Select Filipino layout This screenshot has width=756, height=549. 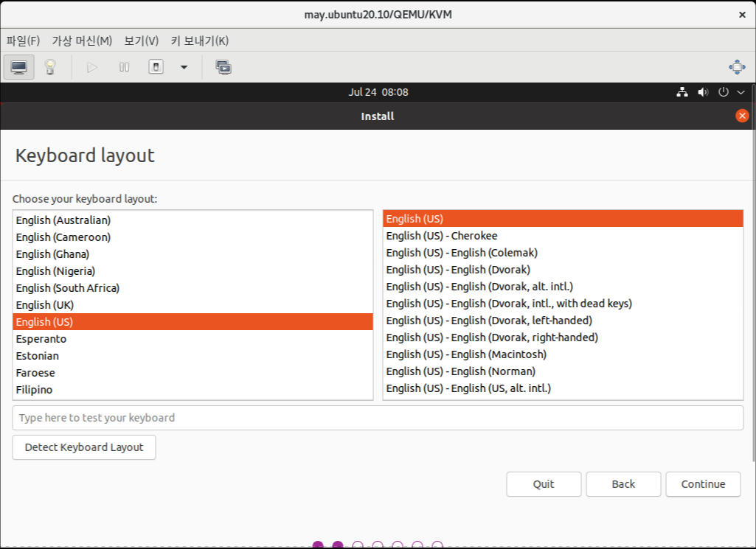click(193, 390)
